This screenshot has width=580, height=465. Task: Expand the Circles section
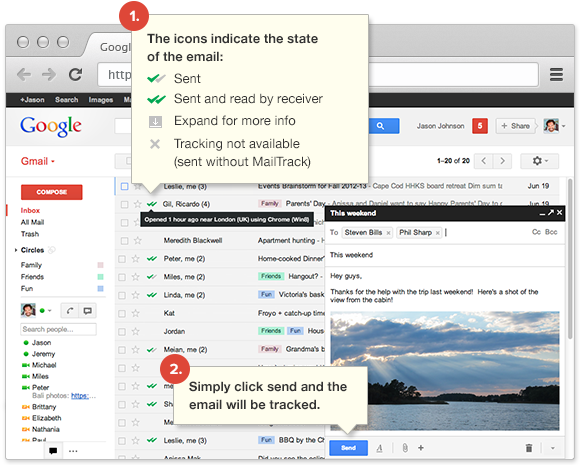click(16, 250)
